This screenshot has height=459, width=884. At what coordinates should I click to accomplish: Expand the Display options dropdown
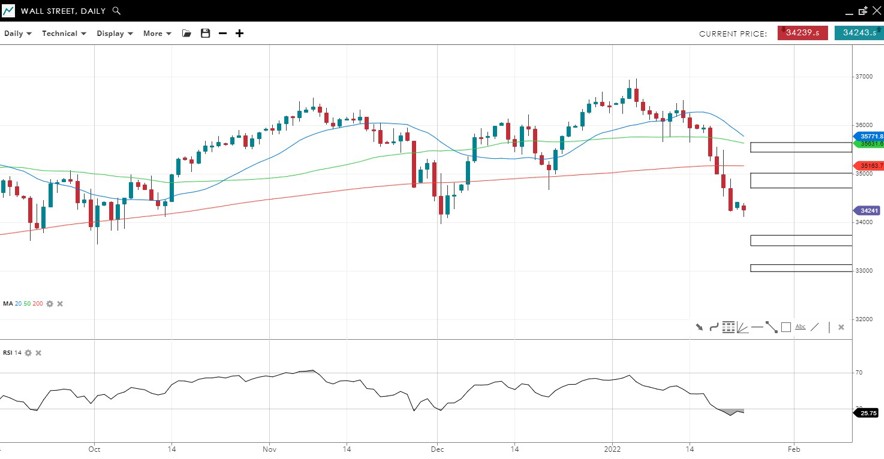point(115,33)
